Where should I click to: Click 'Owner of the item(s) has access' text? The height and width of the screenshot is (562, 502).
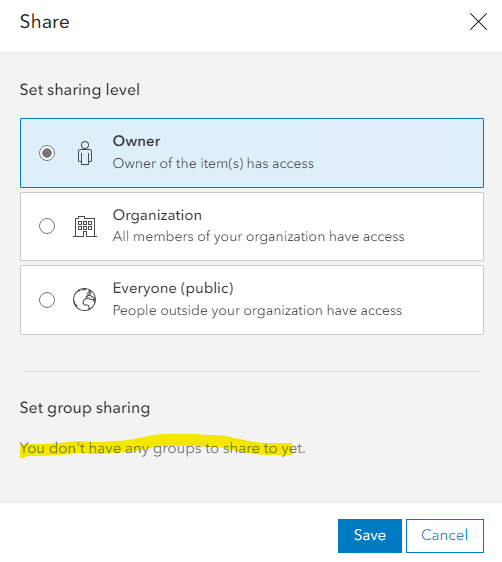point(213,163)
